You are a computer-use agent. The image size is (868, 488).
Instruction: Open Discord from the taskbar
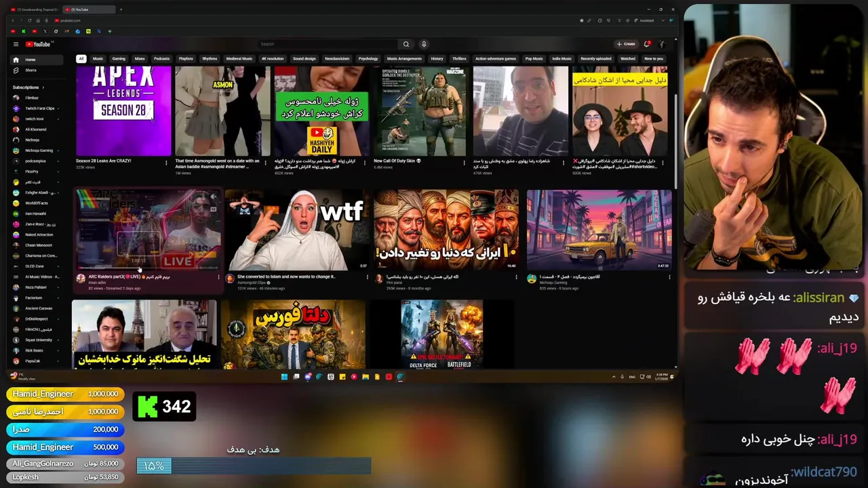coord(308,377)
